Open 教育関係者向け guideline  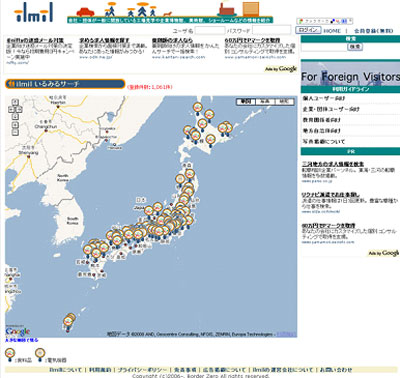point(321,120)
